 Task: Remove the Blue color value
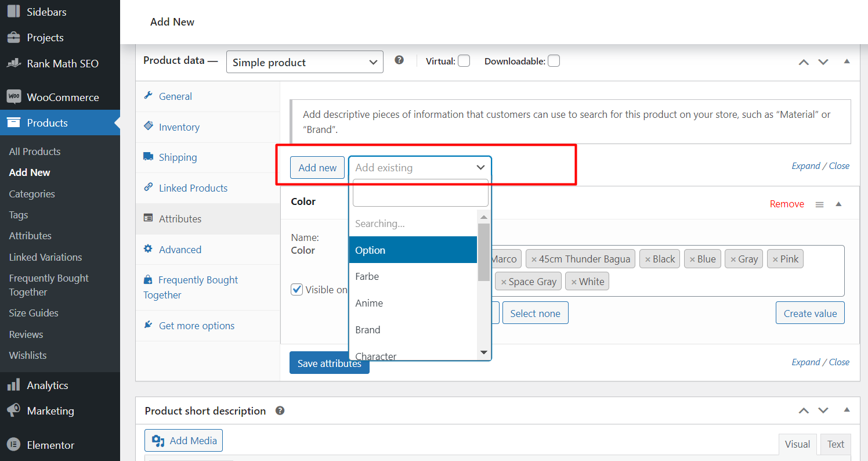coord(692,260)
